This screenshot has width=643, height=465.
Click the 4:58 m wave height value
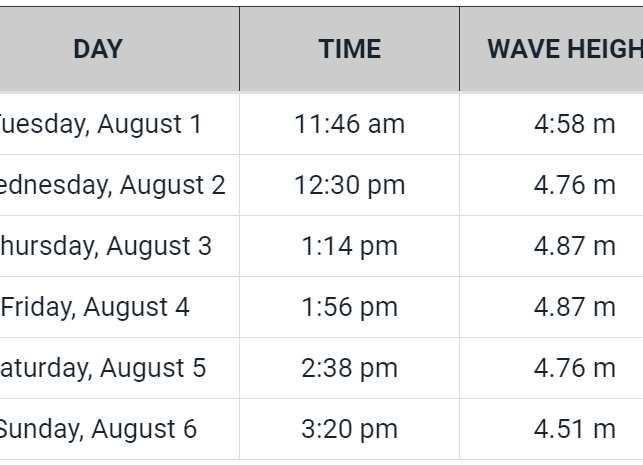[574, 124]
